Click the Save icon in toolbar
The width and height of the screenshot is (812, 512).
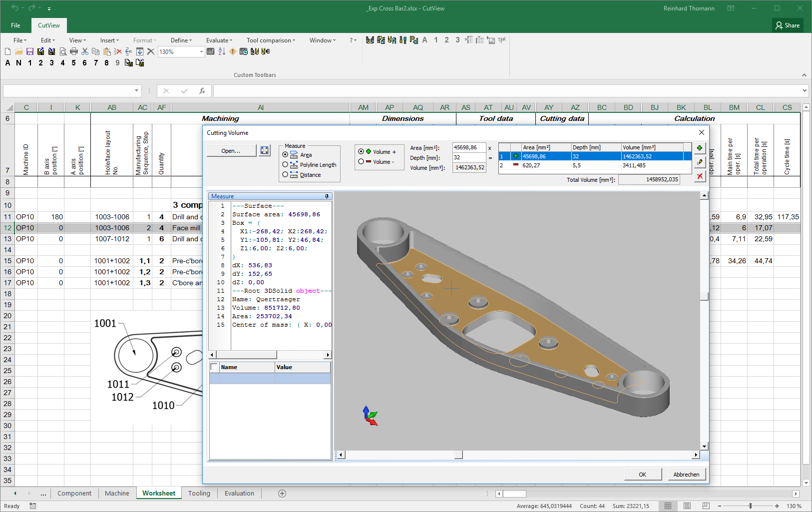30,51
